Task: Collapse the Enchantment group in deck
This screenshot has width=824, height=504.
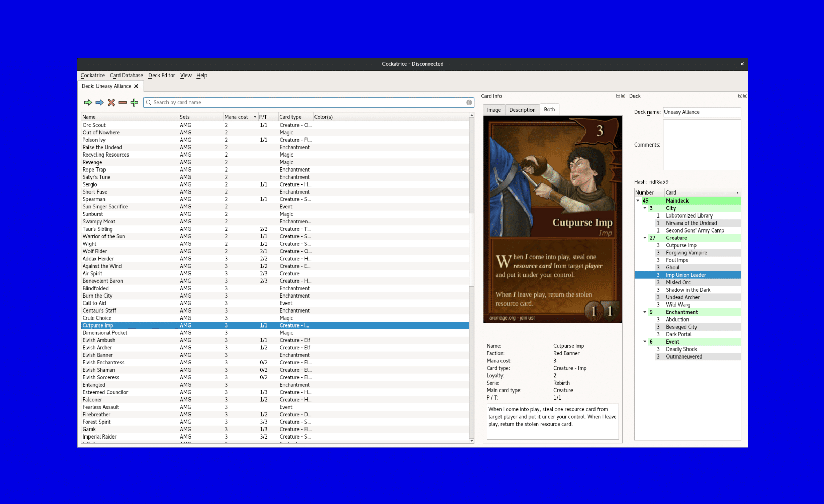Action: [x=645, y=312]
